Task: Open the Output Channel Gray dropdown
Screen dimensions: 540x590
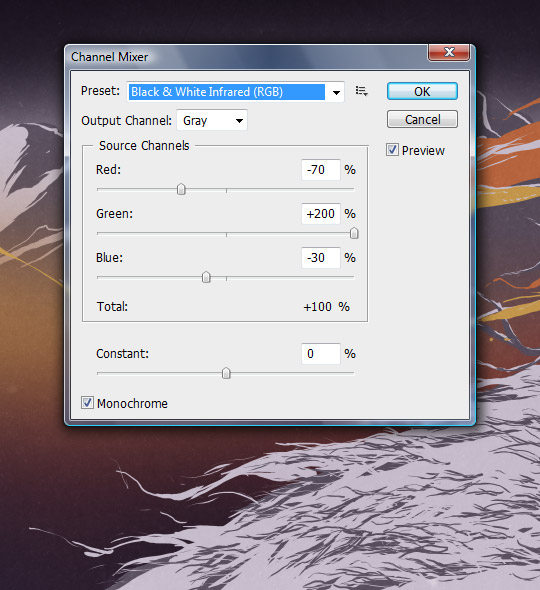Action: click(x=212, y=120)
